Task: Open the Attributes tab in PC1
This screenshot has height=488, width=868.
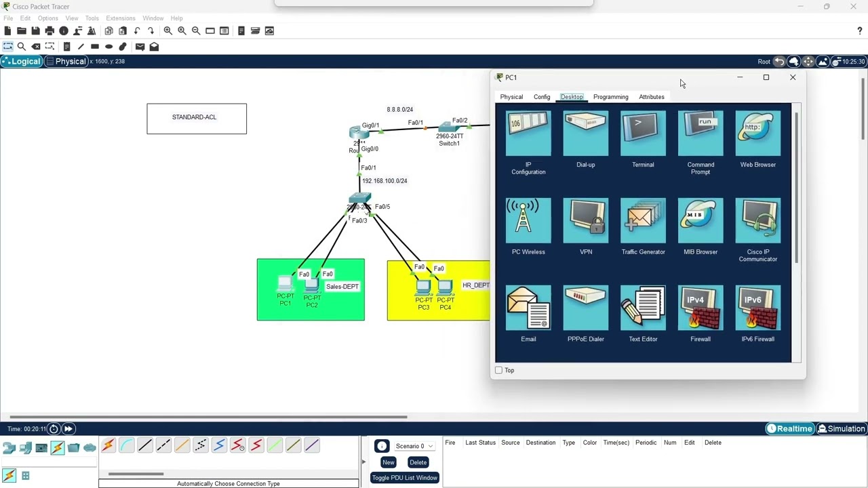Action: [x=652, y=97]
